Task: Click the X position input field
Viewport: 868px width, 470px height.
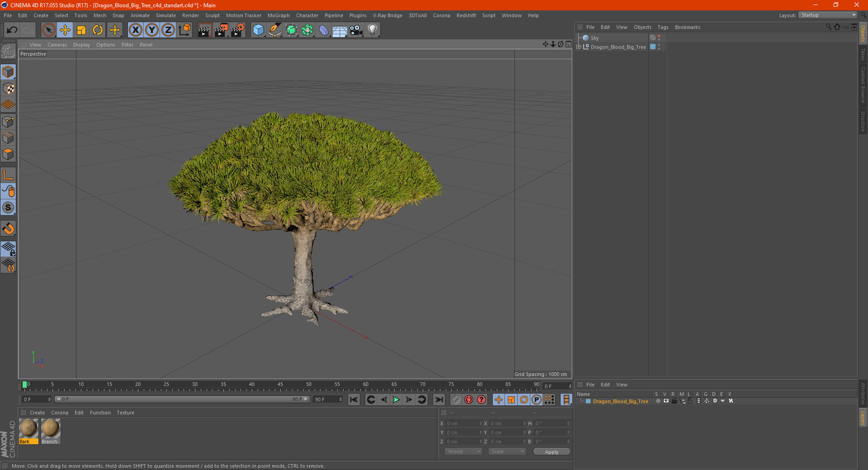Action: point(463,423)
